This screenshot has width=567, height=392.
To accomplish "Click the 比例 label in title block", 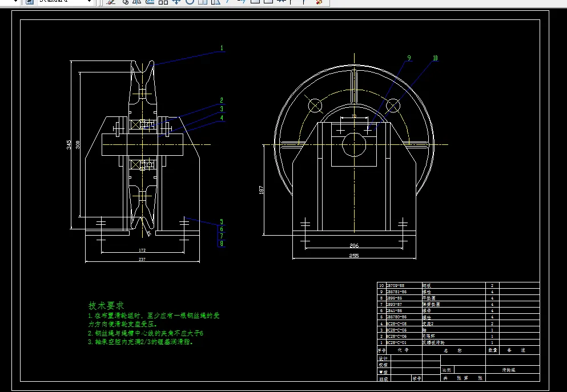I will tap(447, 370).
